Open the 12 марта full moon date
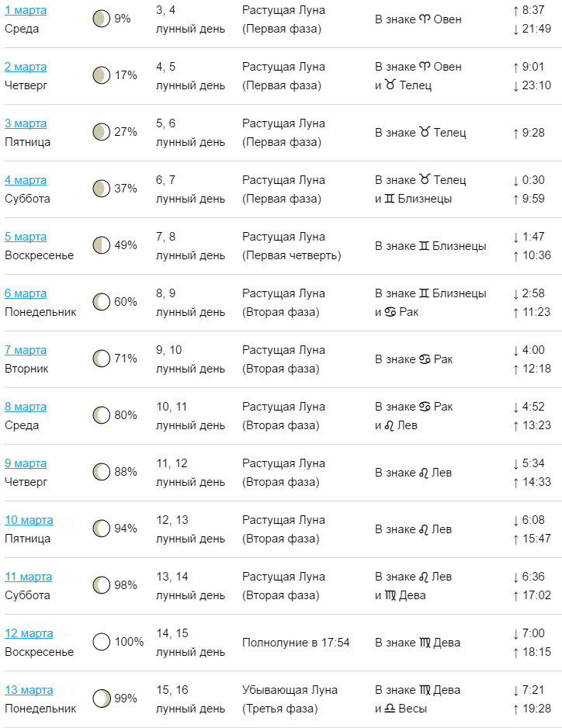562x728 pixels. pyautogui.click(x=29, y=633)
